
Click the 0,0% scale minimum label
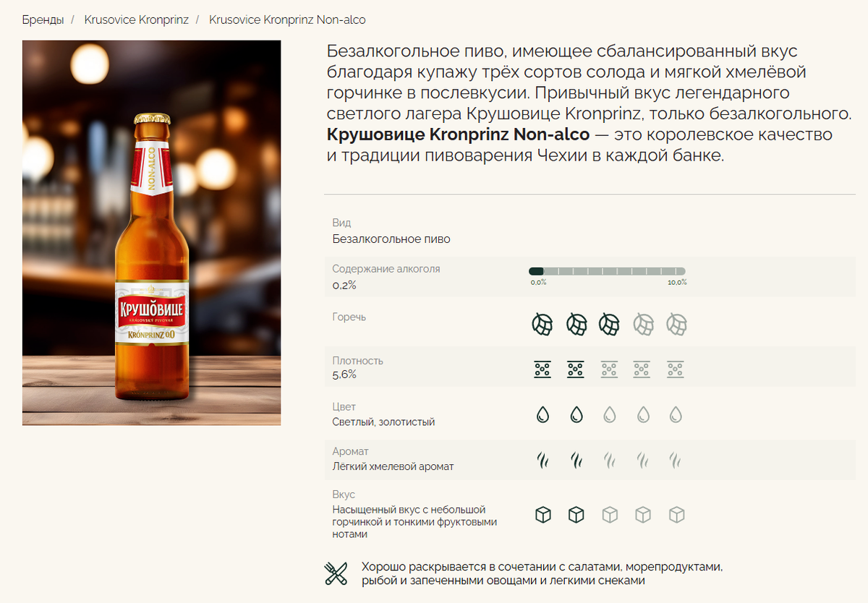click(538, 283)
